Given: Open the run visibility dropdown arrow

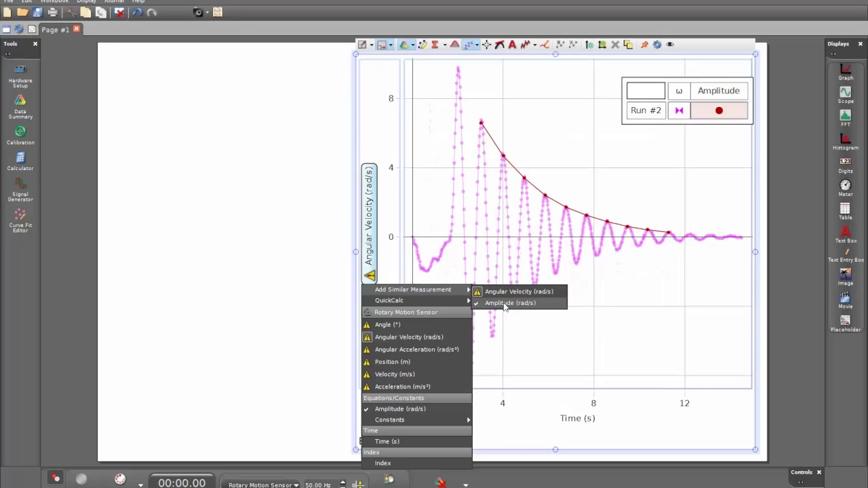Looking at the screenshot, I should pos(413,45).
